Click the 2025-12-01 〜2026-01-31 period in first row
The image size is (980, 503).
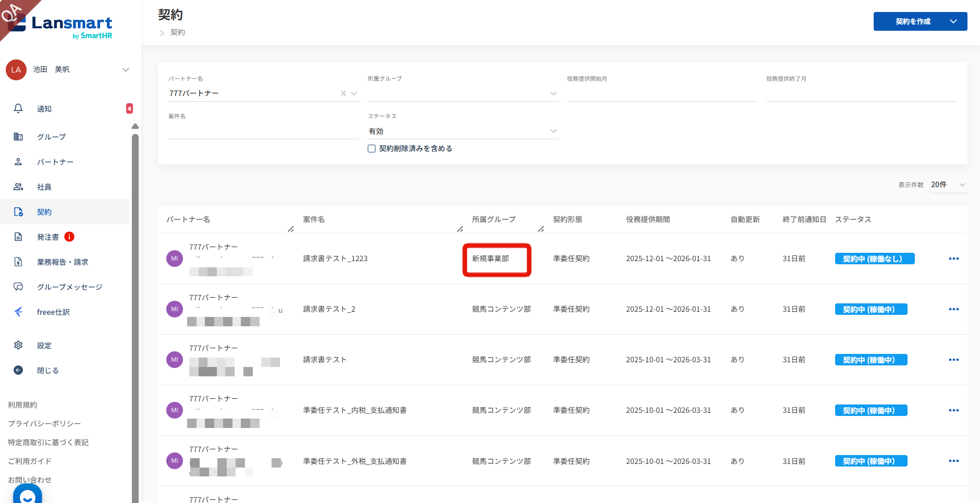pyautogui.click(x=668, y=259)
